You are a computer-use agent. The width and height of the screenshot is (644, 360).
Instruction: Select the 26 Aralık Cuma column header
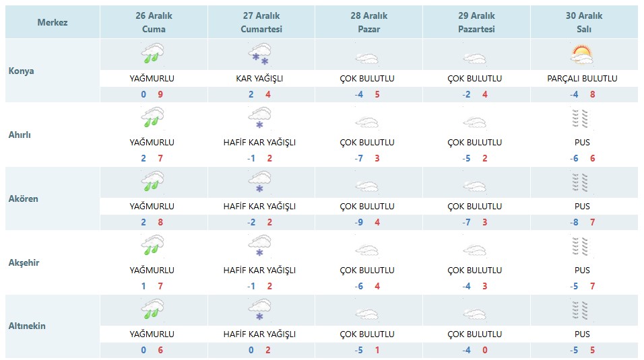point(154,22)
